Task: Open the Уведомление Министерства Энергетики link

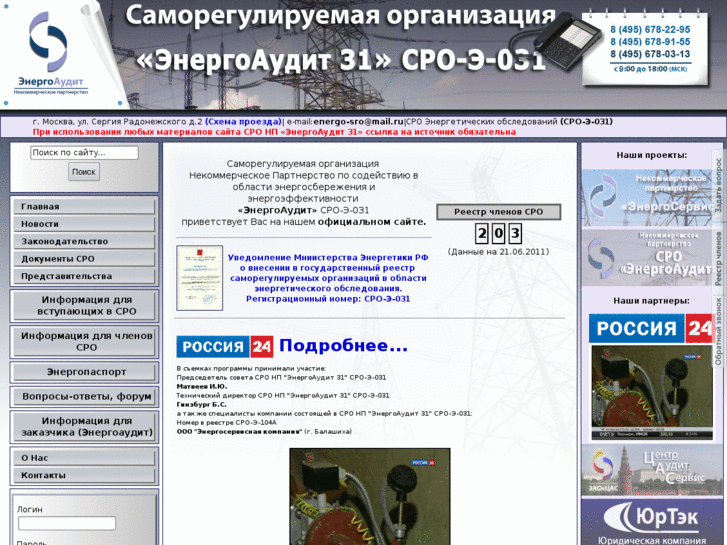Action: coord(328,278)
